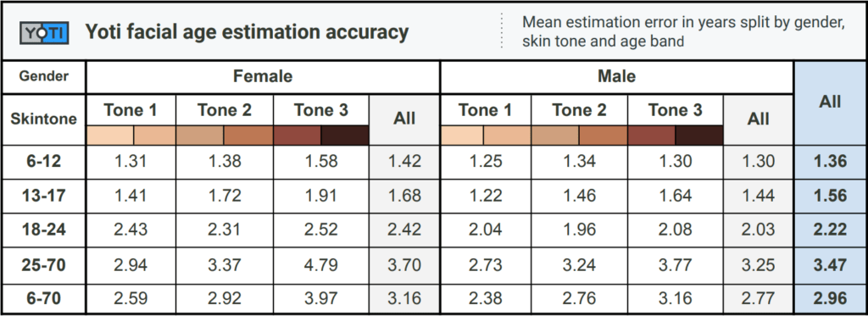Select the 13-17 age band row label
This screenshot has height=316, width=868.
click(44, 196)
